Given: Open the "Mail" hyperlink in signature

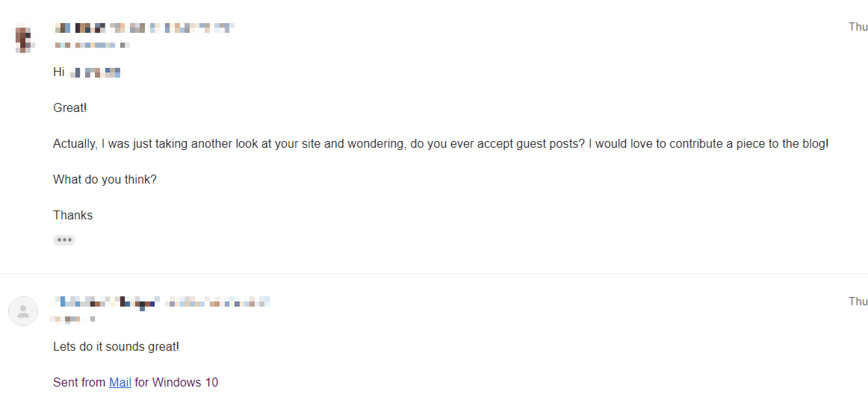Looking at the screenshot, I should point(120,382).
